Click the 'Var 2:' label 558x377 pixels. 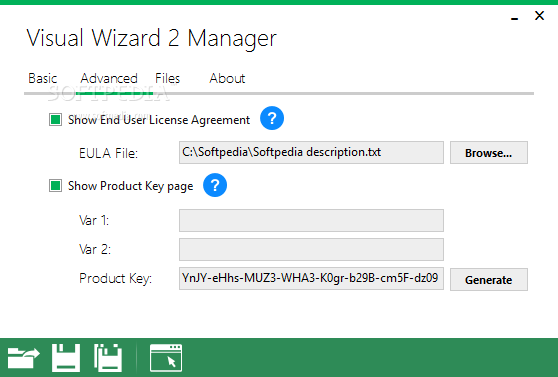pyautogui.click(x=95, y=249)
